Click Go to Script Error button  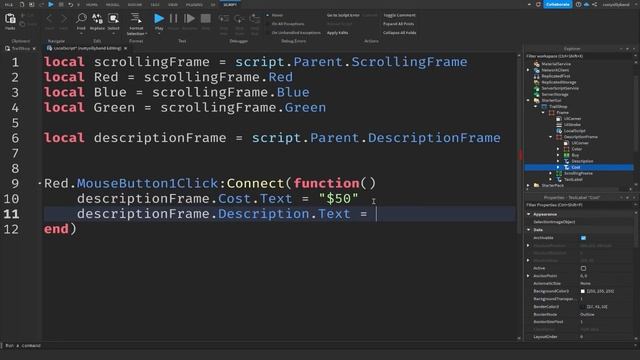[343, 15]
